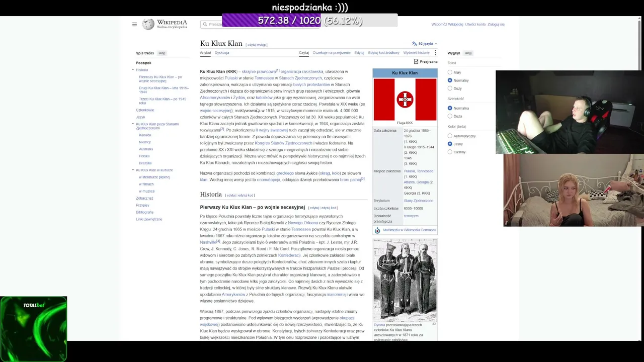The width and height of the screenshot is (644, 362).
Task: Select the Mały text size
Action: click(450, 72)
